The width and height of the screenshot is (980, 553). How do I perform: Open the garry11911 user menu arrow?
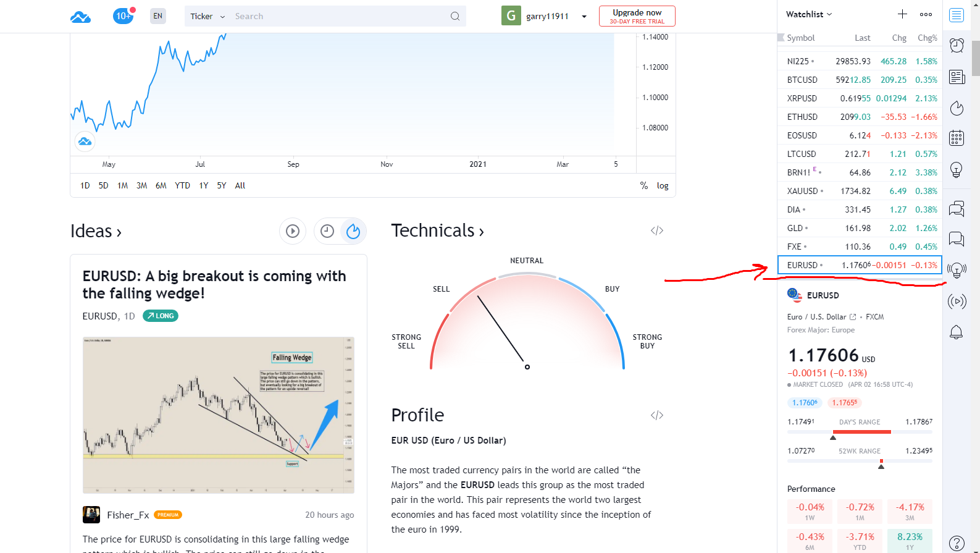pyautogui.click(x=584, y=17)
